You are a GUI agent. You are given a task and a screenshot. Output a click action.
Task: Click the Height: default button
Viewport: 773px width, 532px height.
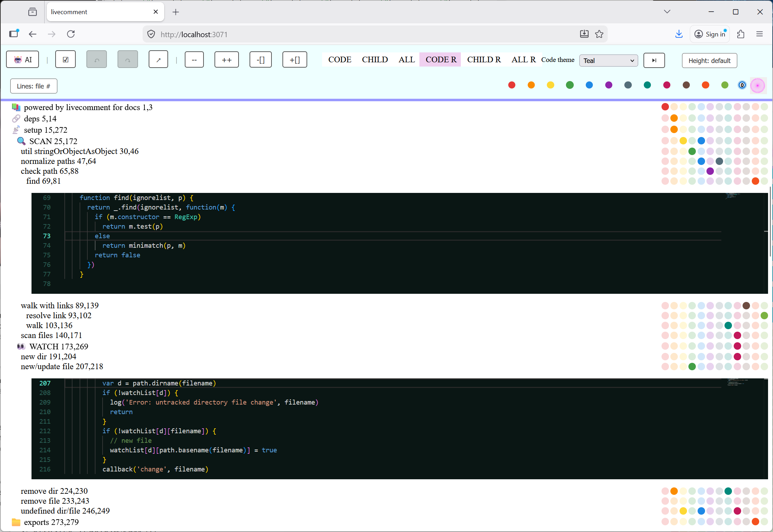(x=709, y=61)
